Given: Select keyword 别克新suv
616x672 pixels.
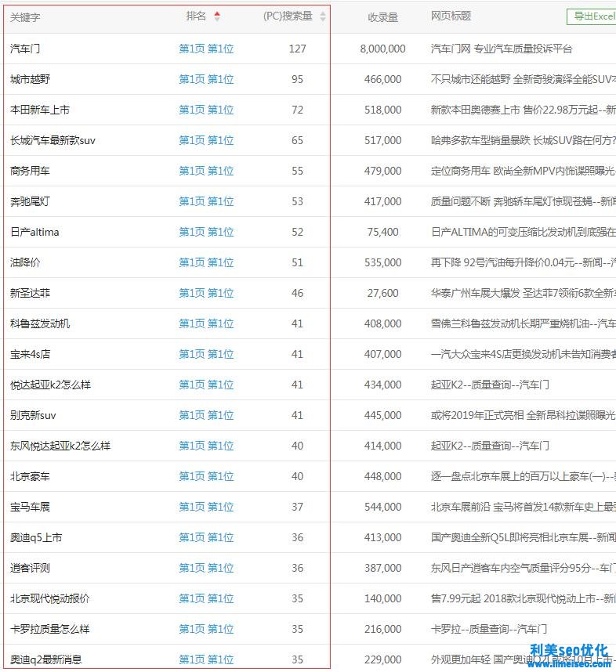Looking at the screenshot, I should 33,415.
